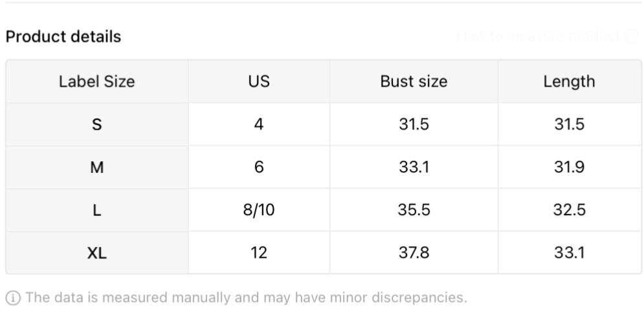Select the M label size row
644x335 pixels.
pyautogui.click(x=324, y=167)
